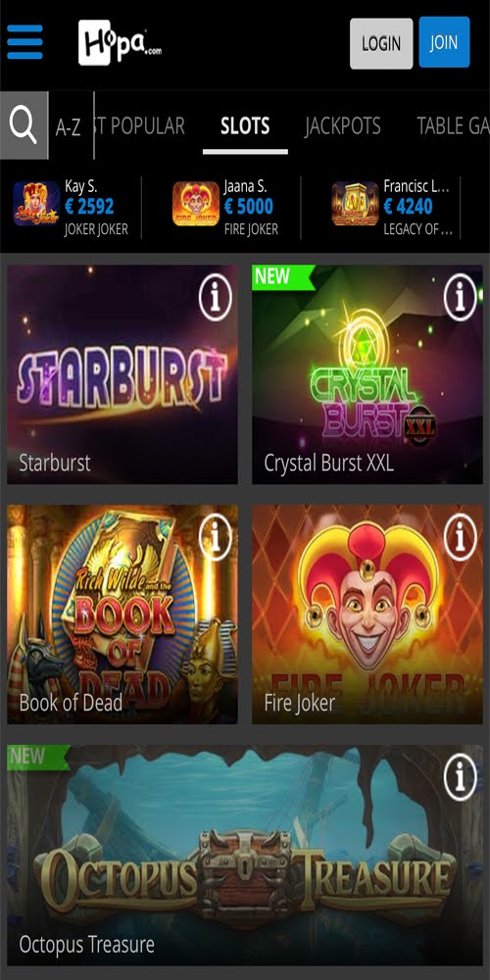Show info for Crystal Burst XXL

coord(460,297)
